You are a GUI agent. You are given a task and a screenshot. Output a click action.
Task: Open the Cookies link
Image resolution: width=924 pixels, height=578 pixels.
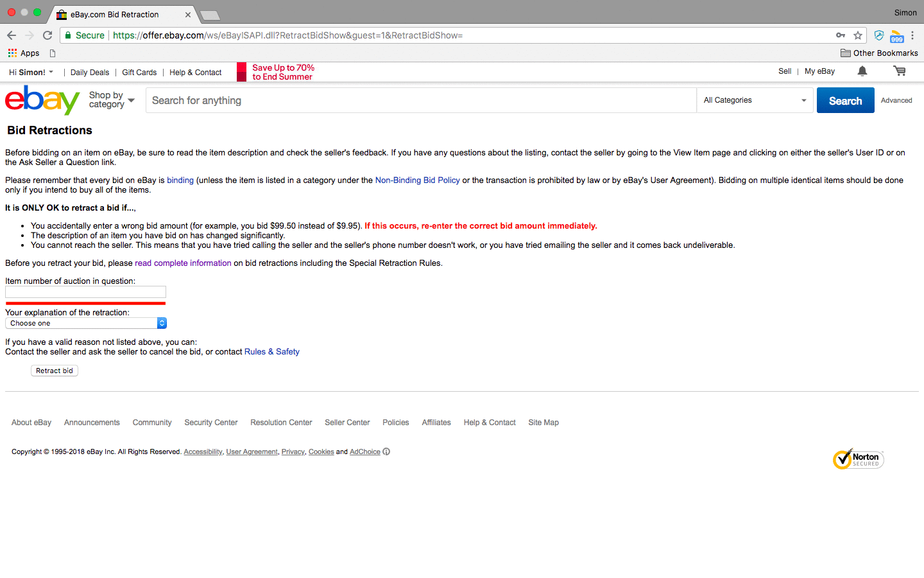321,452
